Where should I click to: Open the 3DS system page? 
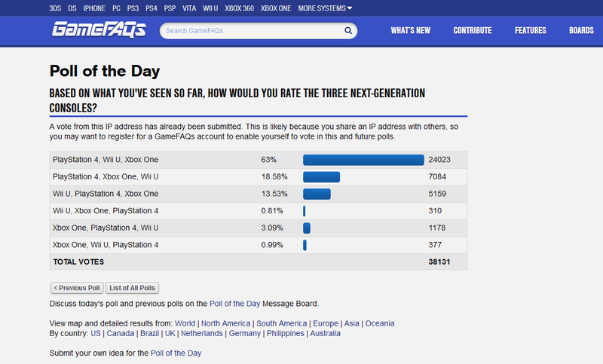55,8
